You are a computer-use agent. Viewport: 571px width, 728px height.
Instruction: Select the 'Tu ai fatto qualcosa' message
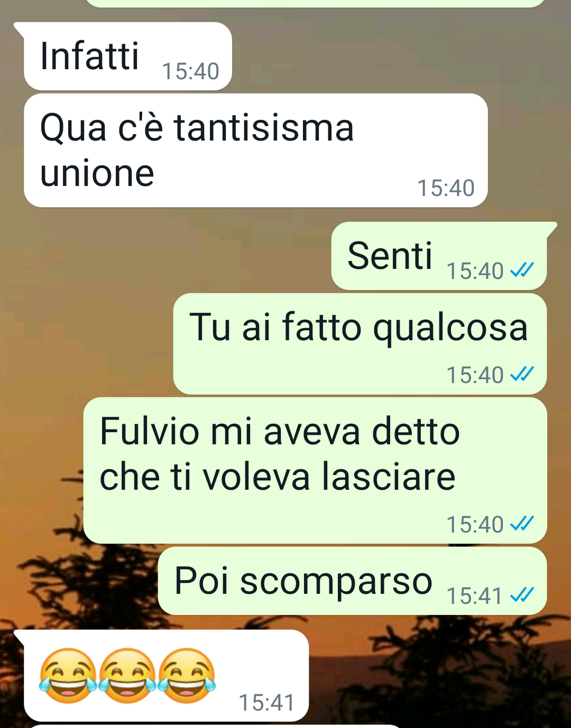(360, 344)
